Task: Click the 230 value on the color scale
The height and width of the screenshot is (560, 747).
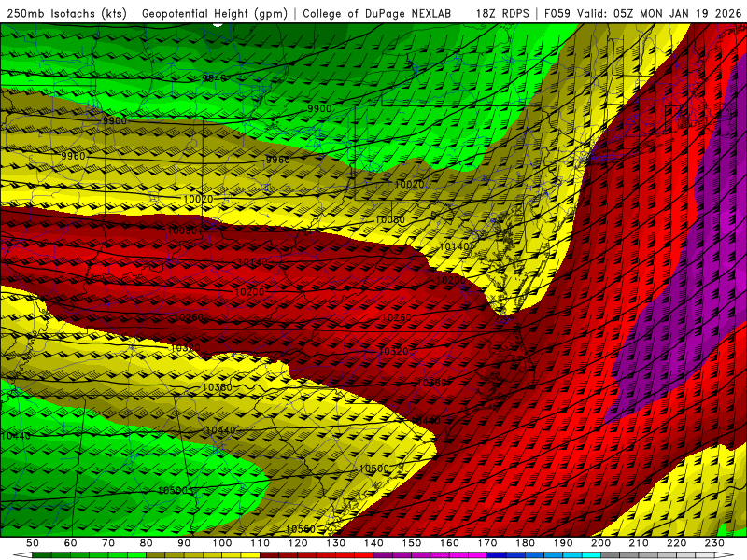Action: [715, 543]
